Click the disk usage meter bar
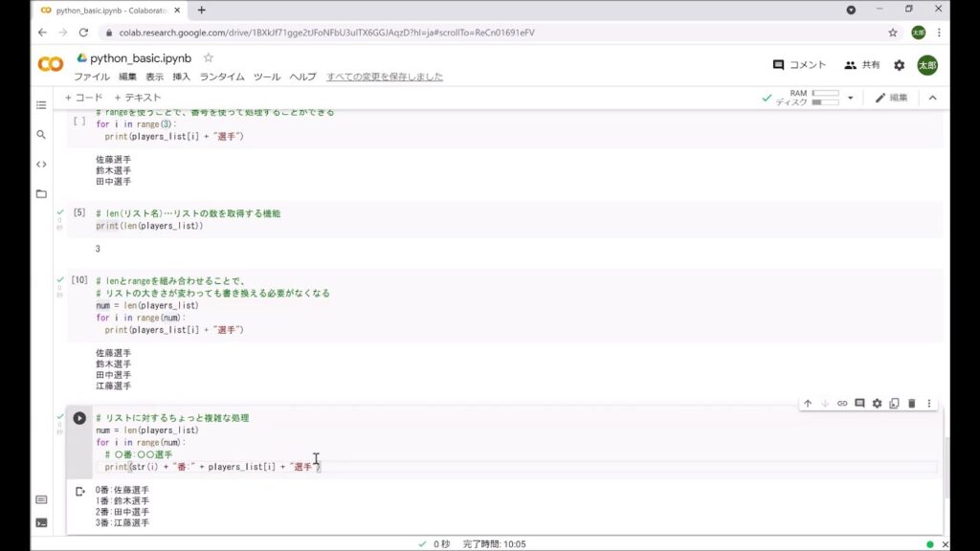 click(x=826, y=101)
